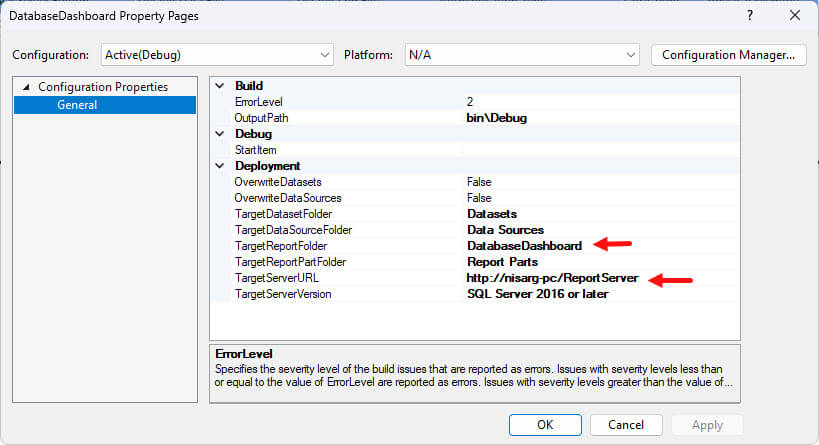Click the OverwriteDatasets False value
Viewport: 819px width, 445px height.
(x=479, y=182)
